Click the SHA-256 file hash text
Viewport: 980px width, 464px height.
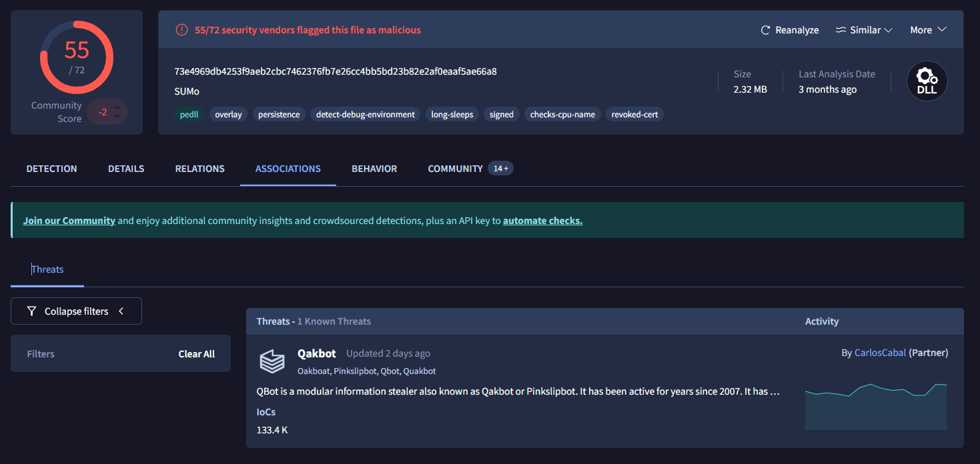[x=336, y=71]
